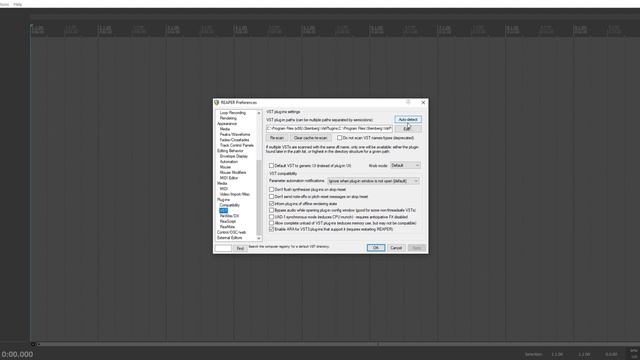Uncheck Inform plug-ins of offline rendering state
The width and height of the screenshot is (640, 360).
(x=271, y=204)
